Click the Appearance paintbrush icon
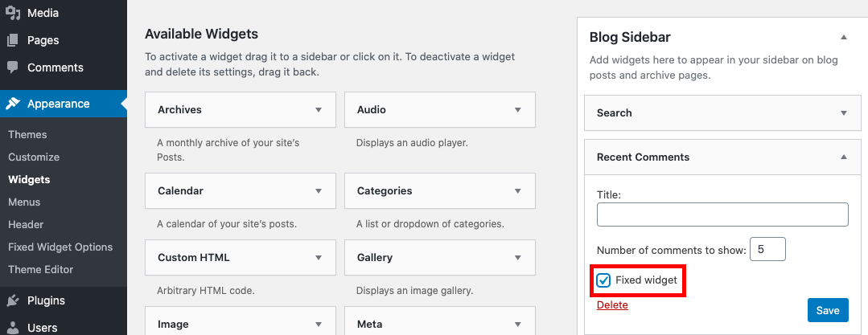Viewport: 868px width, 335px height. coord(13,104)
